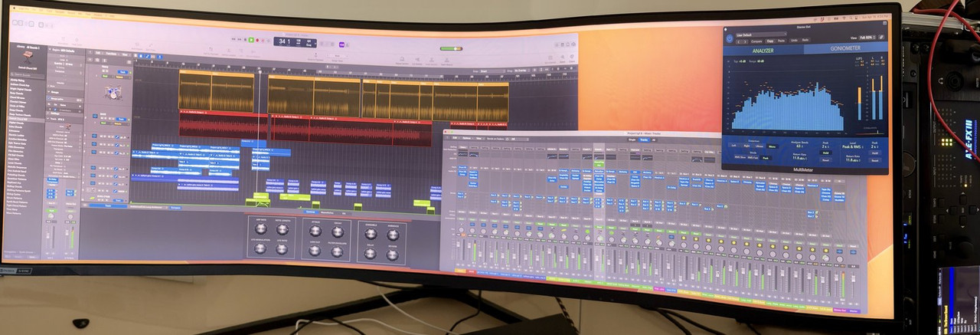Open the Loop Browser icon in control bar

click(x=568, y=44)
